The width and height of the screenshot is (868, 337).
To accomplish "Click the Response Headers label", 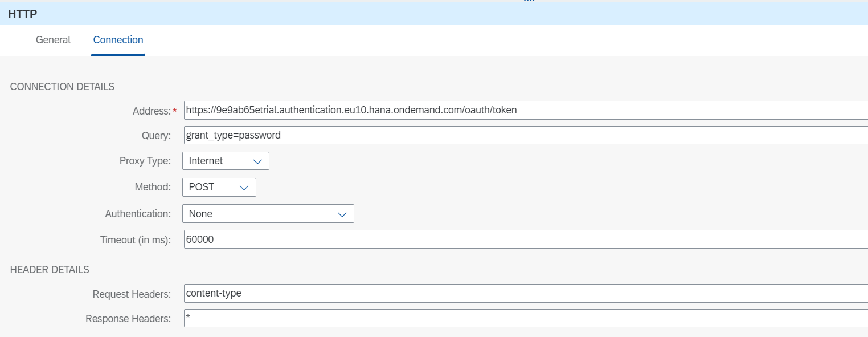I will [128, 319].
